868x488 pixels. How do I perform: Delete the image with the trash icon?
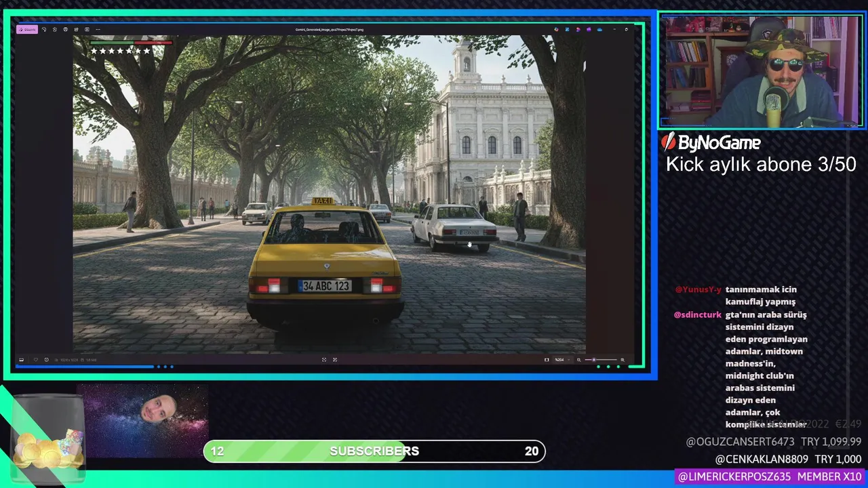55,30
